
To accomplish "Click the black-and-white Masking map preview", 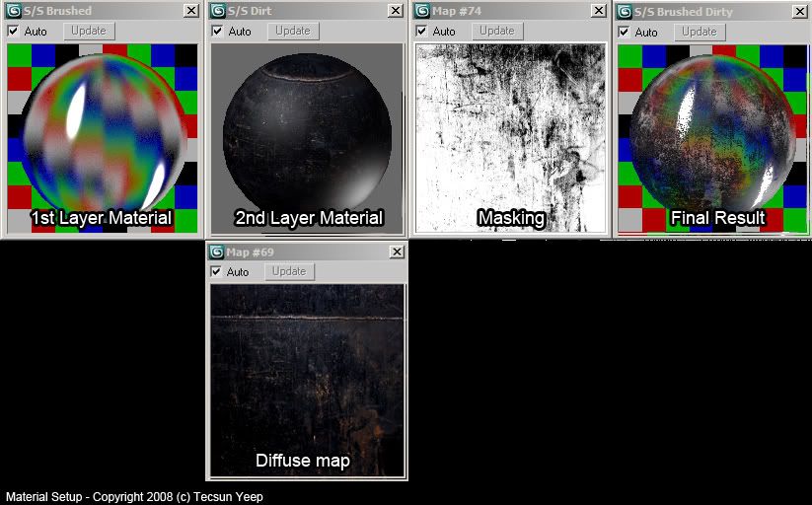I will tap(510, 138).
